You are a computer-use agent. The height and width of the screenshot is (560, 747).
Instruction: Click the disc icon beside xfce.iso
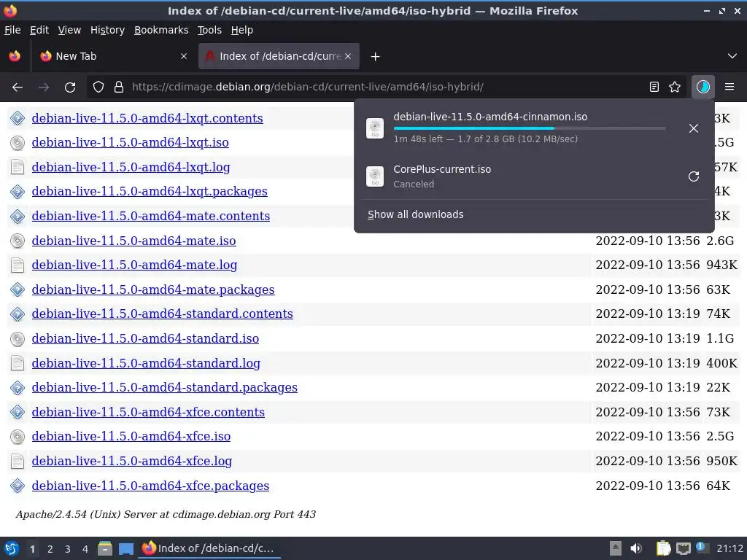click(18, 437)
